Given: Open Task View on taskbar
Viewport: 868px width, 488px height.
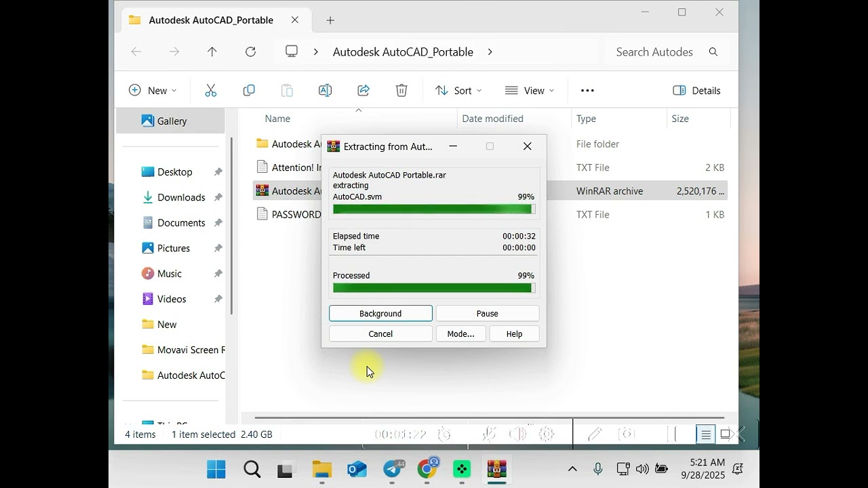Looking at the screenshot, I should pyautogui.click(x=286, y=469).
